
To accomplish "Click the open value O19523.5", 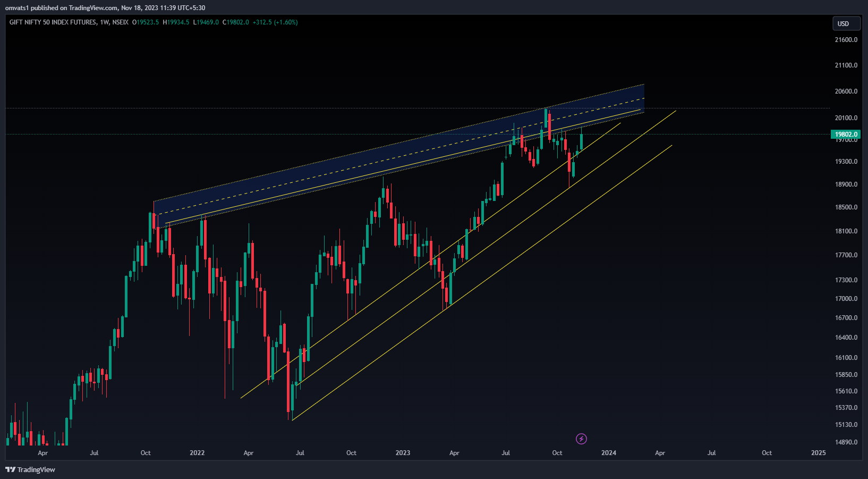I will [x=146, y=22].
